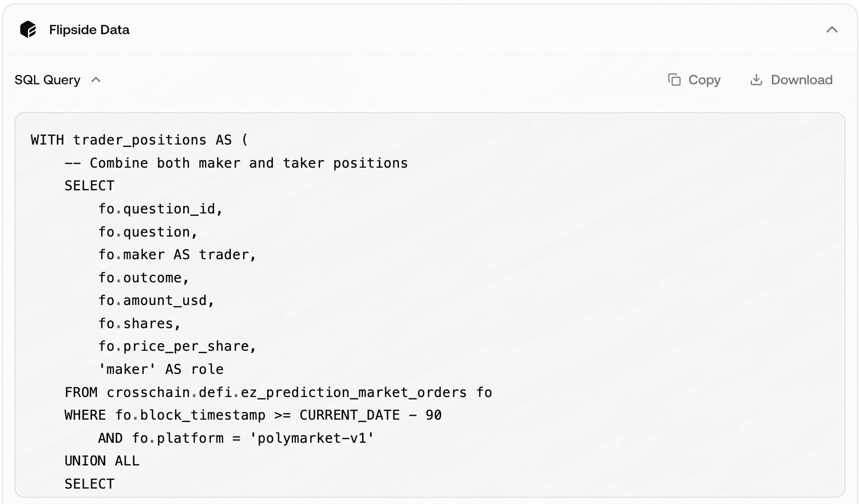Click the fo.amount_usd column name
The height and width of the screenshot is (504, 860).
[x=156, y=300]
